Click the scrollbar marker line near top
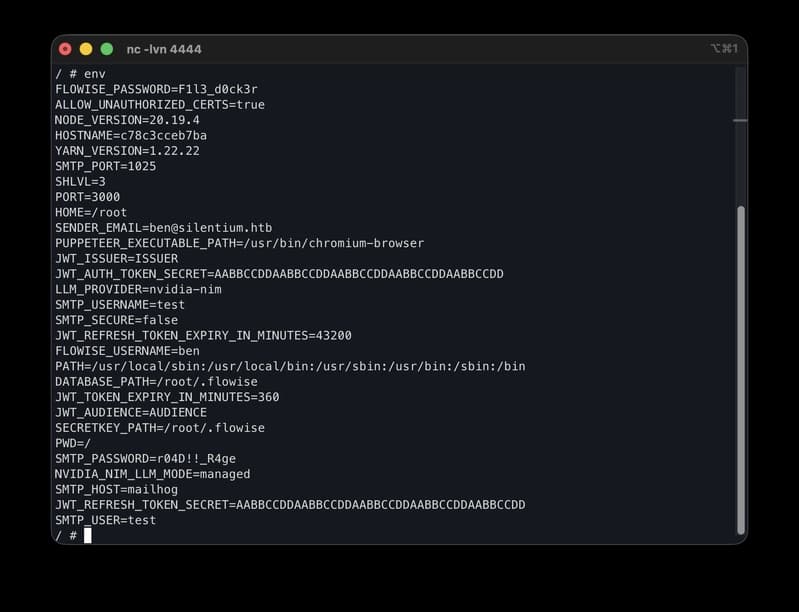This screenshot has width=799, height=612. [740, 121]
